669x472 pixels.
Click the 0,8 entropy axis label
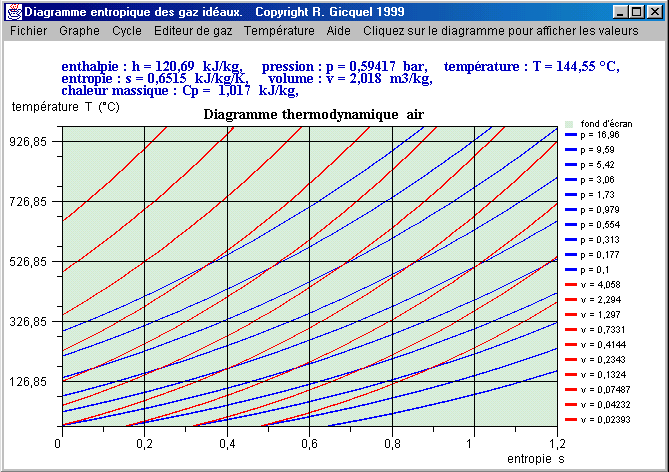pyautogui.click(x=392, y=444)
